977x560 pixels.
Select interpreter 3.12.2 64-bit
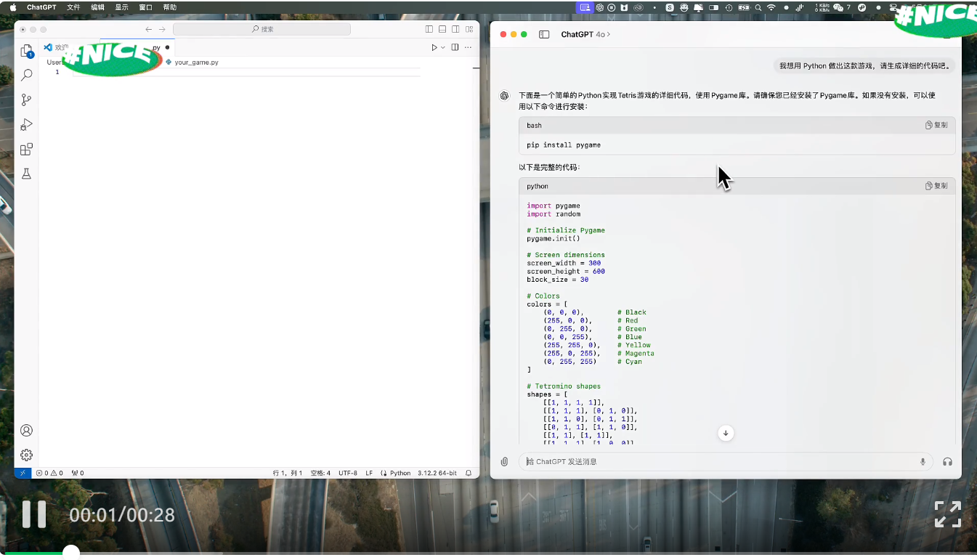[x=437, y=473]
